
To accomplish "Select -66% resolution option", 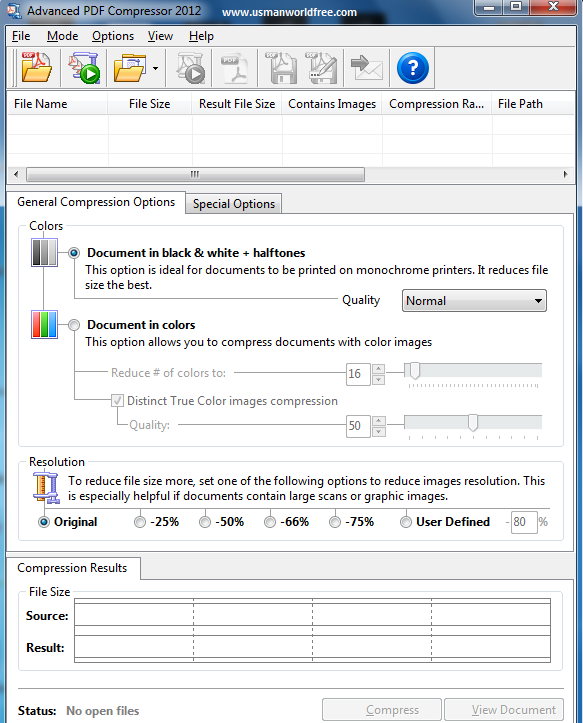I will (x=270, y=522).
